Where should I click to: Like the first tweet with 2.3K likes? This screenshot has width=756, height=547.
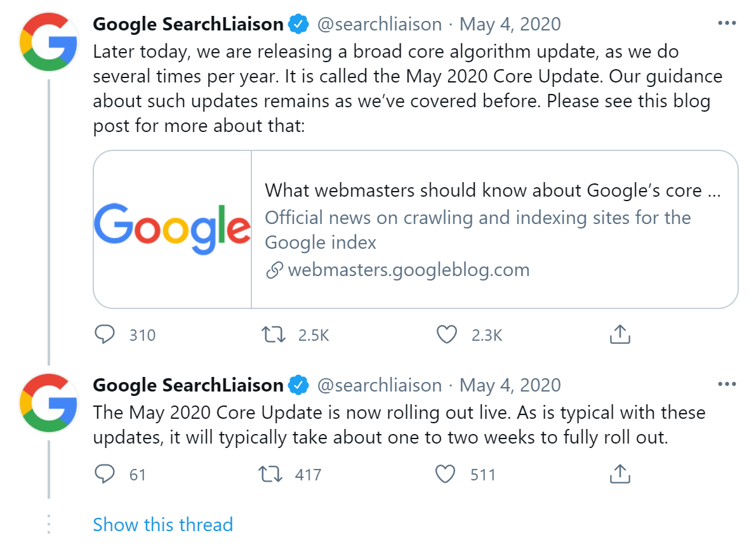(448, 334)
